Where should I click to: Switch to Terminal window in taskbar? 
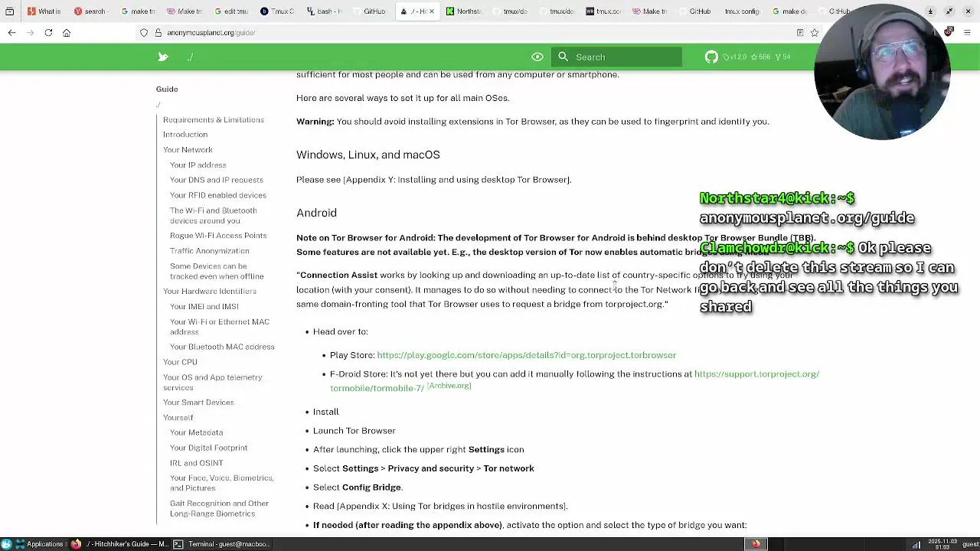pyautogui.click(x=221, y=544)
